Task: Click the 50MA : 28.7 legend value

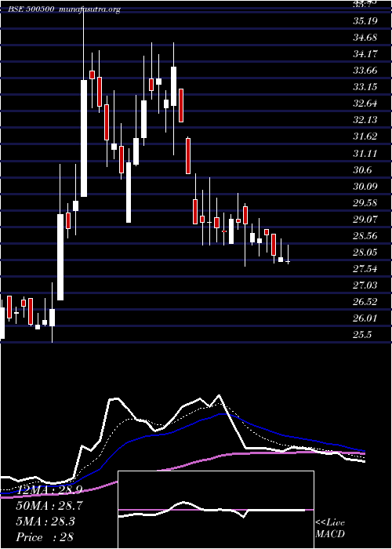Action: click(x=49, y=506)
